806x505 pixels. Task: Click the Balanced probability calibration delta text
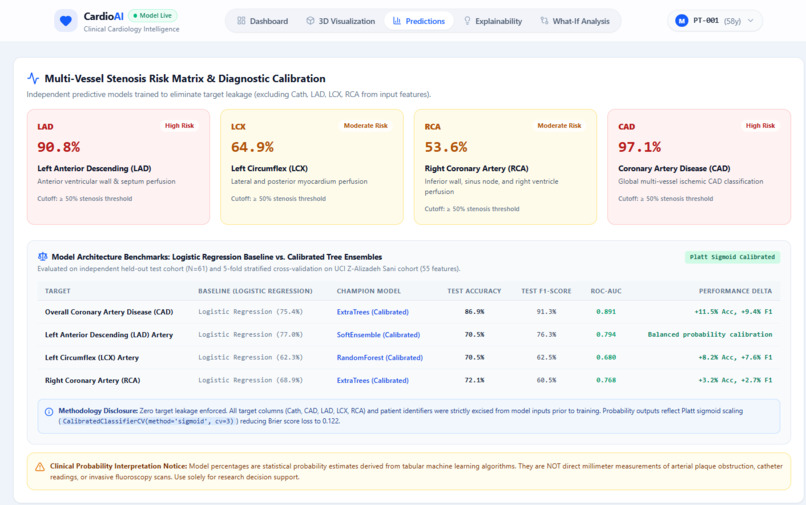[x=710, y=334]
